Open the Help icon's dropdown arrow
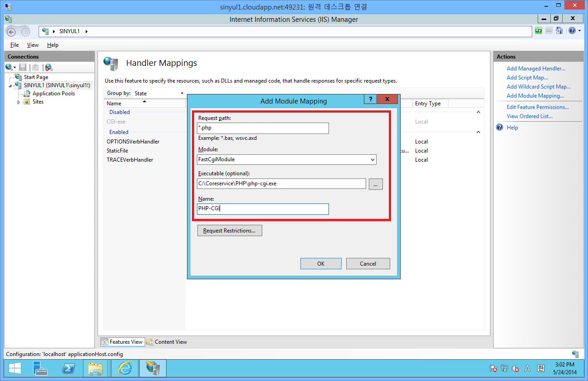Screen dimensions: 588x381 click(x=579, y=31)
